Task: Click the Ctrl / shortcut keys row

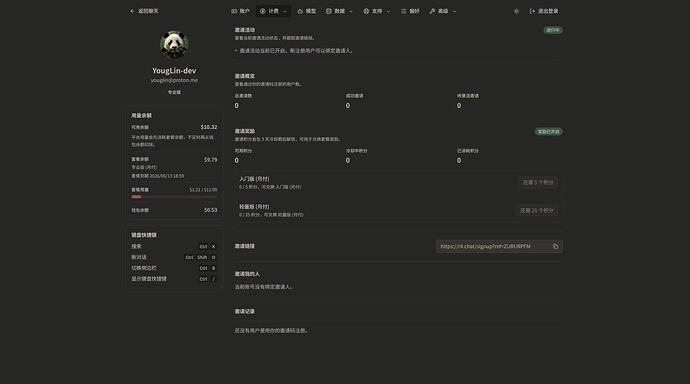Action: tap(174, 279)
